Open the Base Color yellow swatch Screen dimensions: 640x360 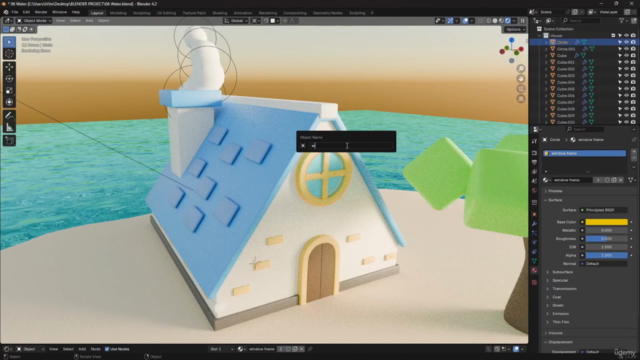coord(607,222)
